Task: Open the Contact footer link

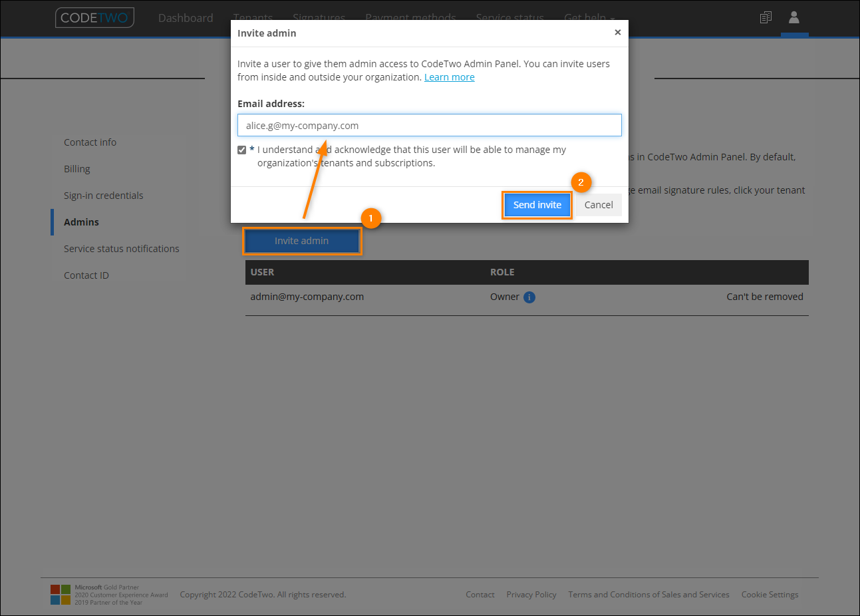Action: click(480, 595)
